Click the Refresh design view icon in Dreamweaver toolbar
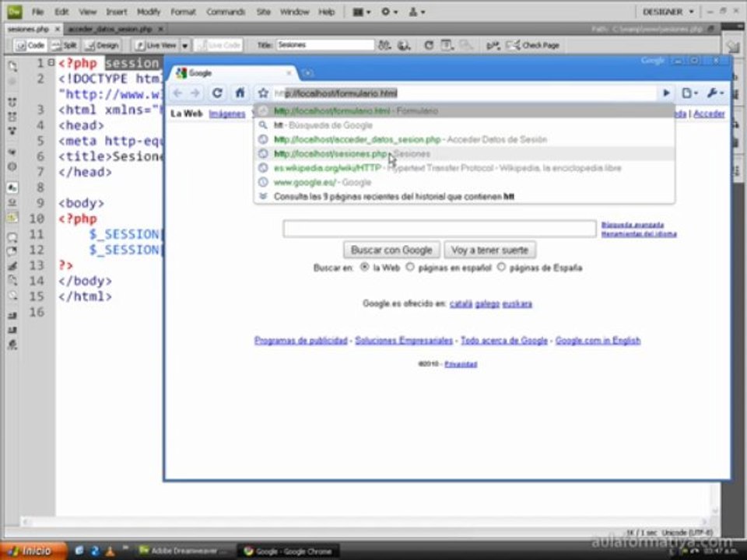Viewport: 747px width, 560px height. click(x=429, y=45)
